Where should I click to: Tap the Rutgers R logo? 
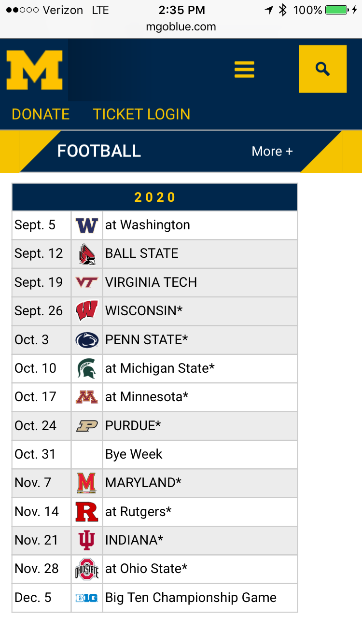[87, 512]
